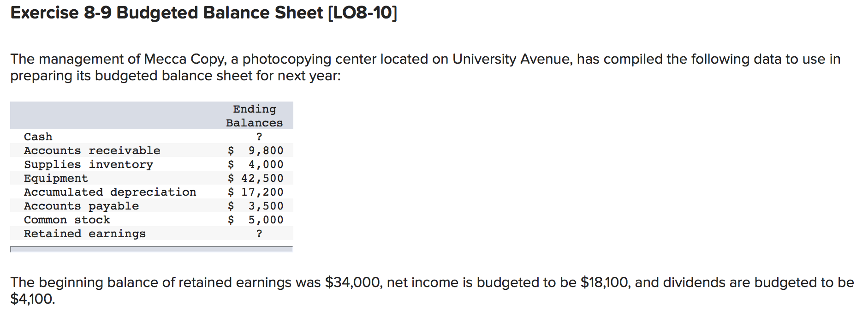The image size is (868, 312).
Task: Click the Ending Balances column header
Action: 254,116
